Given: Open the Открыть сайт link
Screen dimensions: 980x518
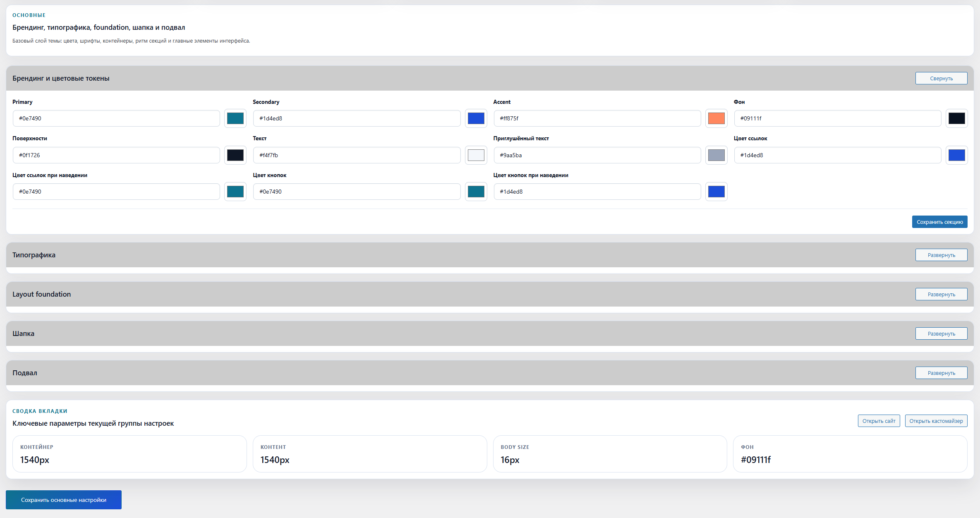Looking at the screenshot, I should click(x=879, y=421).
